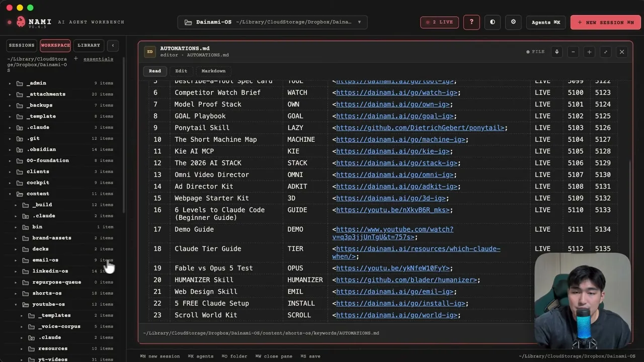Open the github.com/DietrichGebert/ponytail link
This screenshot has height=362, width=644.
pos(420,128)
